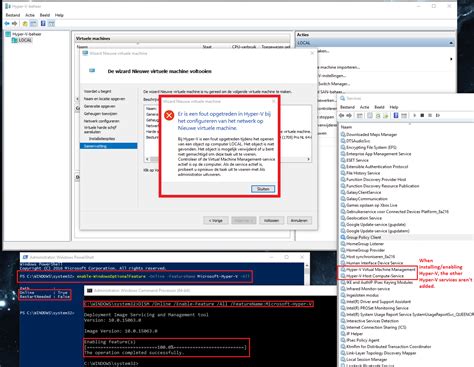The width and height of the screenshot is (474, 367).
Task: Click the Forward arrow in Services toolbar
Action: coord(349,115)
